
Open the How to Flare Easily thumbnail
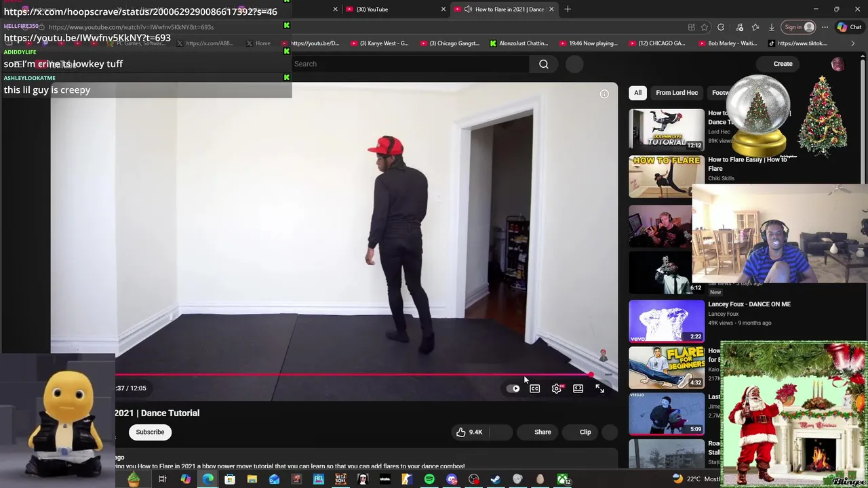coord(667,176)
